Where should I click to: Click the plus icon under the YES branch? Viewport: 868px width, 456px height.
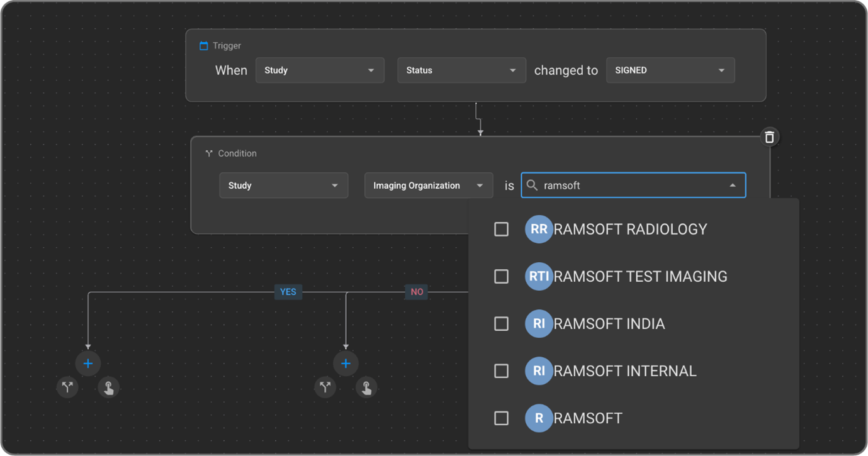click(88, 364)
